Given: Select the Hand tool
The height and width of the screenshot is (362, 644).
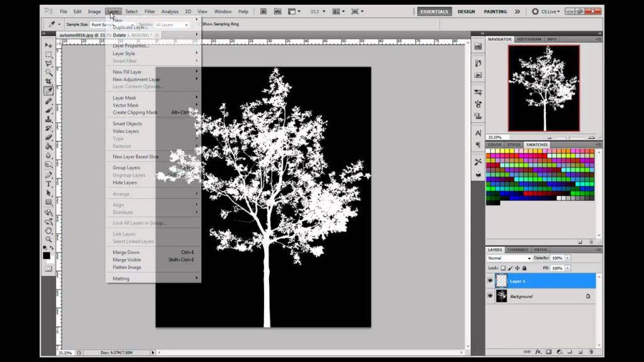Looking at the screenshot, I should [48, 230].
